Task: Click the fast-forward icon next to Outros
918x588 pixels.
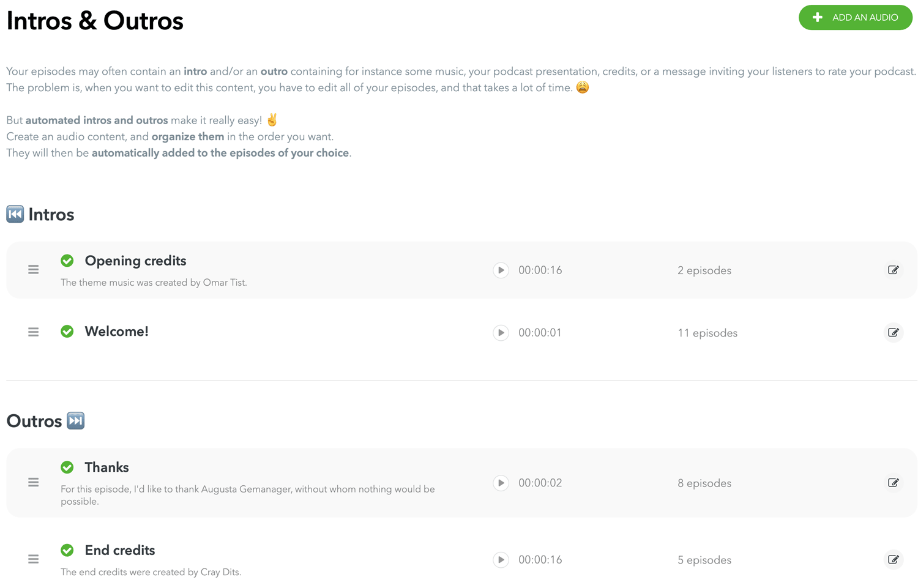Action: pos(76,420)
